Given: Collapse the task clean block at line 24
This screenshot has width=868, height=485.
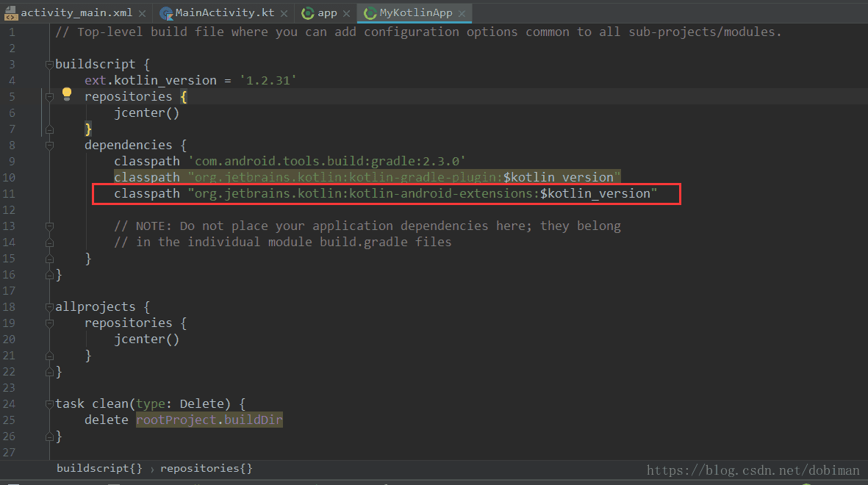Looking at the screenshot, I should click(x=49, y=404).
